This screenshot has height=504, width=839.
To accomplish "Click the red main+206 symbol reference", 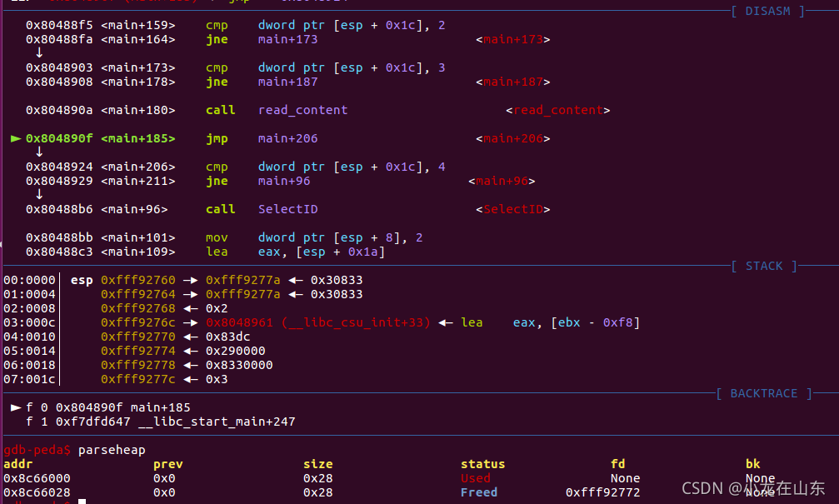I will point(513,138).
